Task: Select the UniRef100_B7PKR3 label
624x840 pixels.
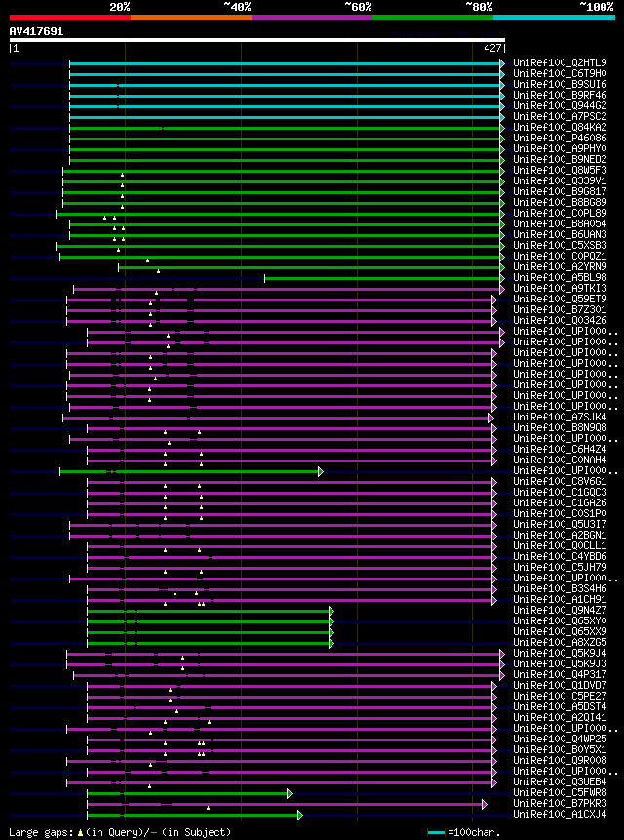Action: pos(560,803)
